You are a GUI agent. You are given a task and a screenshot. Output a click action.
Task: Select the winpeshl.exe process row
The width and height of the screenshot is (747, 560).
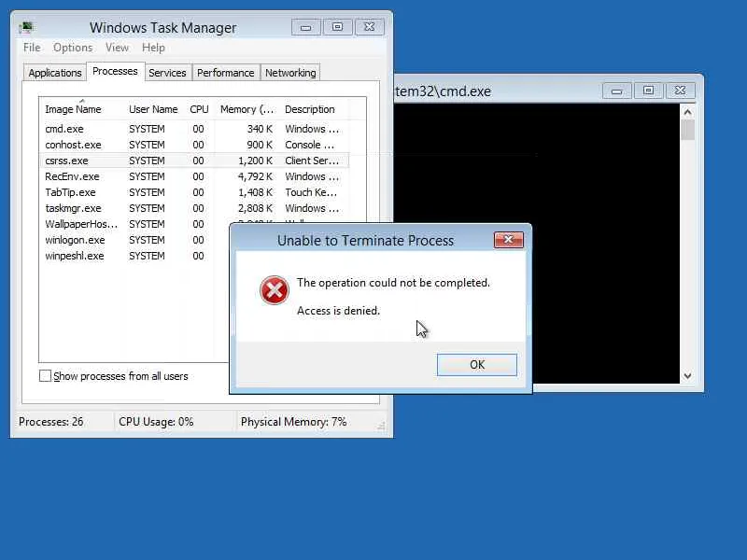pos(134,256)
